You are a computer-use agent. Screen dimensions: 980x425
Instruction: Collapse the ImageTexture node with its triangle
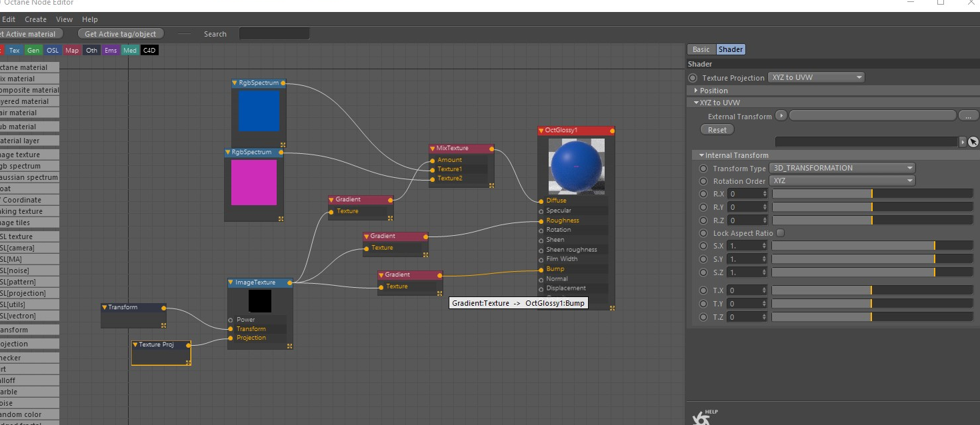231,282
